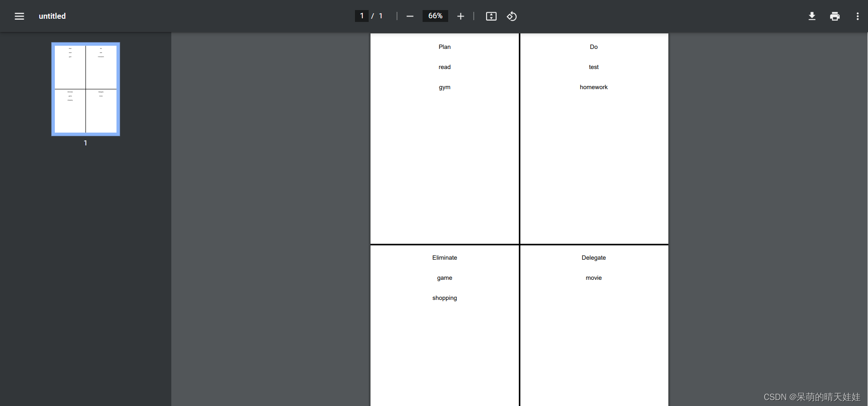Click the word 'movie'
The width and height of the screenshot is (868, 406).
(x=594, y=278)
